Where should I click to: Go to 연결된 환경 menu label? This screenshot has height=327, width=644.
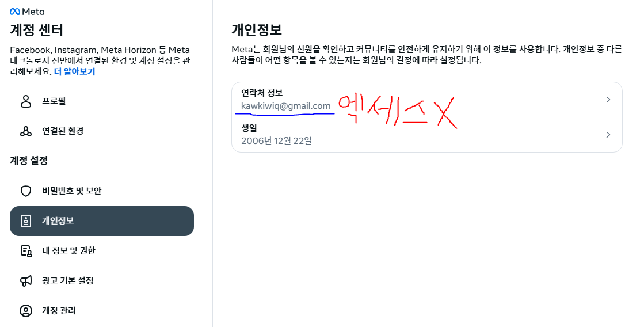click(x=63, y=131)
